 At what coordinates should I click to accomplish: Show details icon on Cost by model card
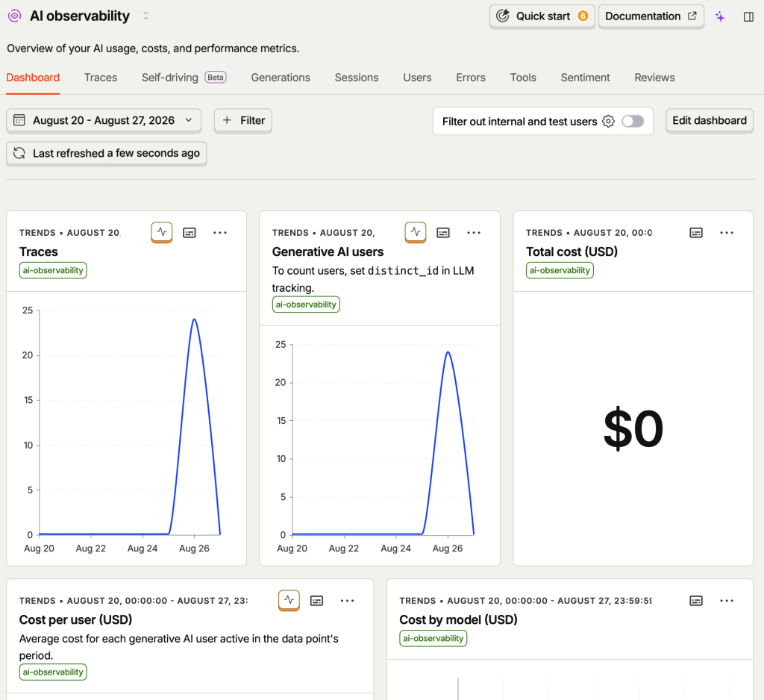click(x=696, y=601)
